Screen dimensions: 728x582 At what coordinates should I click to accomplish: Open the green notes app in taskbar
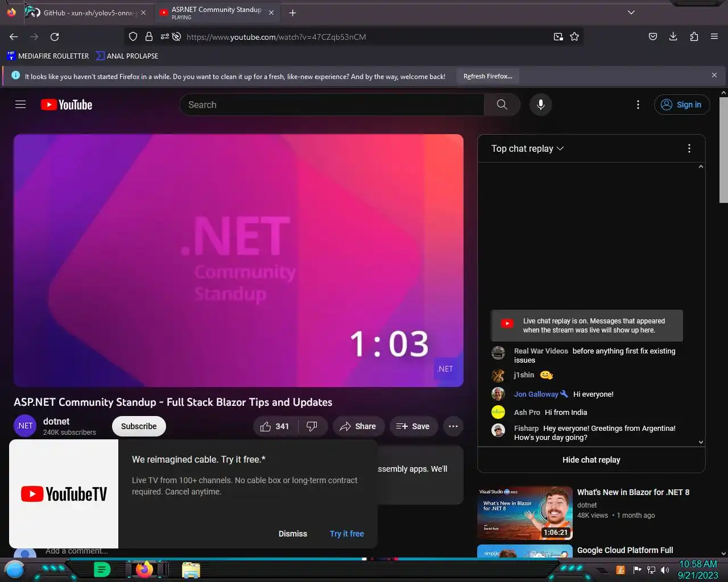click(x=102, y=569)
